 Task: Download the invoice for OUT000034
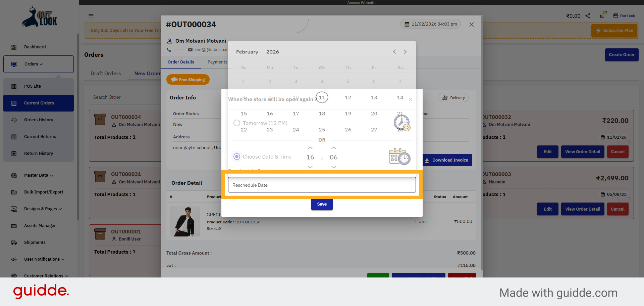[447, 160]
